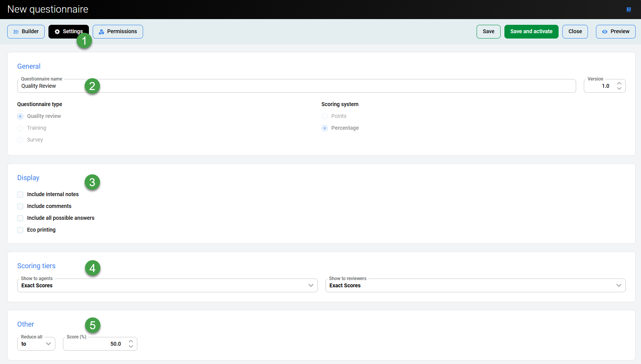Open the Builder tab
Screen dimensions: 641x364
coord(26,32)
